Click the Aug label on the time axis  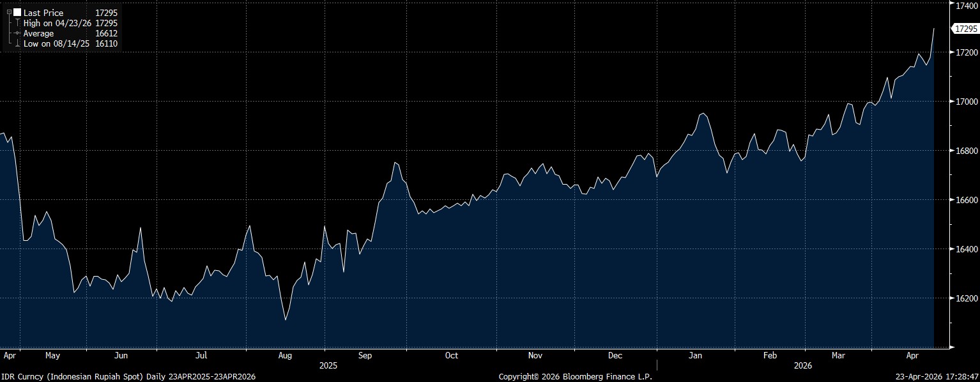285,355
